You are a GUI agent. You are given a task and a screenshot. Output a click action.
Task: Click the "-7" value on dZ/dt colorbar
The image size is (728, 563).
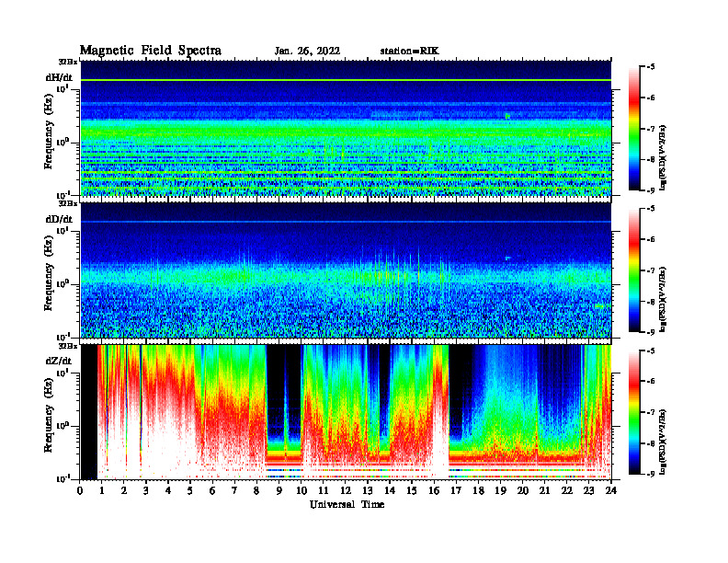651,412
